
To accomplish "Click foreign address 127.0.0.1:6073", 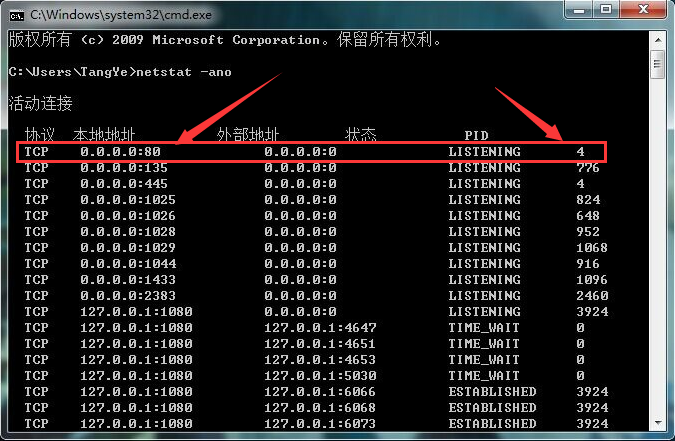I will coord(320,424).
